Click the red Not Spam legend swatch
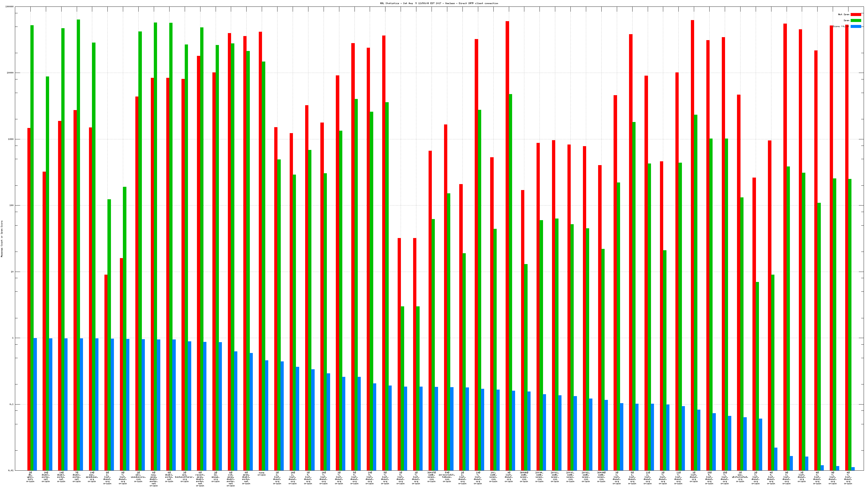The width and height of the screenshot is (868, 488). point(856,14)
